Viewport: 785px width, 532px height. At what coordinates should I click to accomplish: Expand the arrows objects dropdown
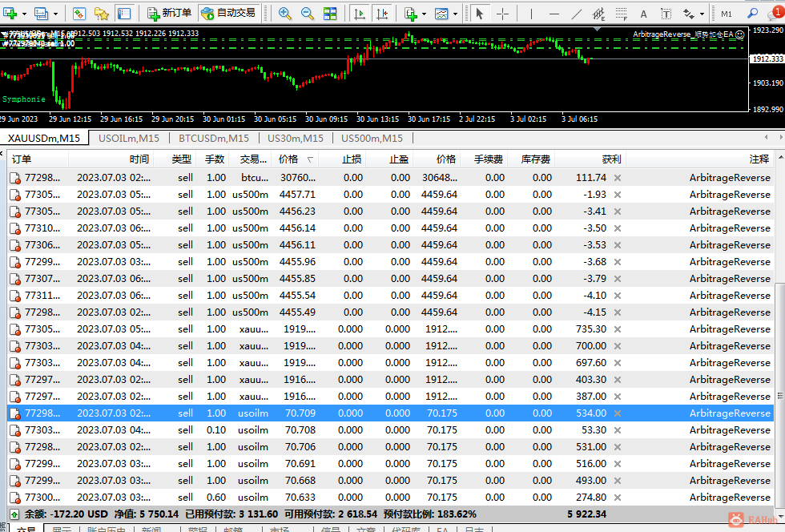(x=702, y=14)
